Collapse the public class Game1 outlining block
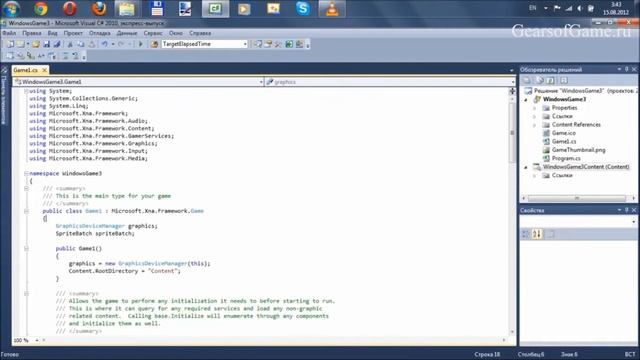The height and width of the screenshot is (360, 640). coord(26,211)
